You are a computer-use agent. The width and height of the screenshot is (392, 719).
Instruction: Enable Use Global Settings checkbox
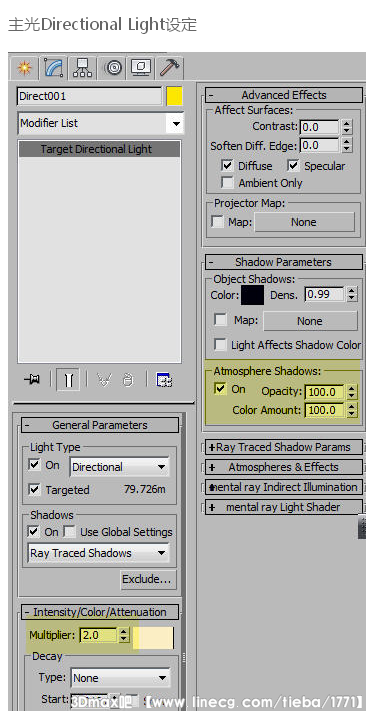click(x=69, y=531)
